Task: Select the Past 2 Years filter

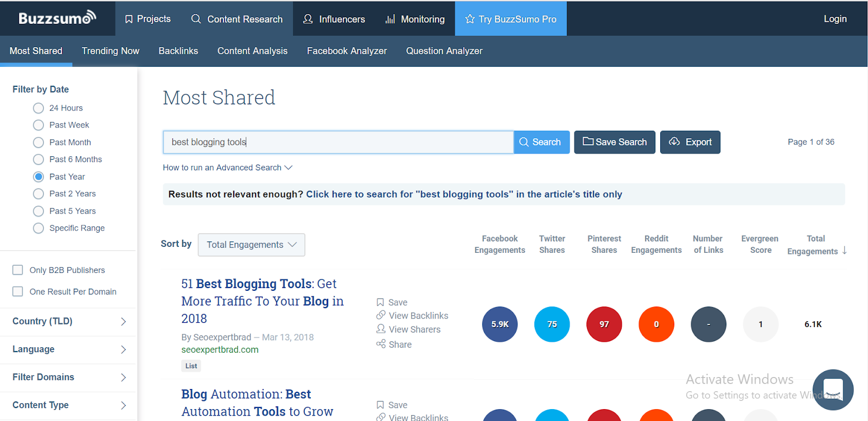Action: [x=39, y=194]
